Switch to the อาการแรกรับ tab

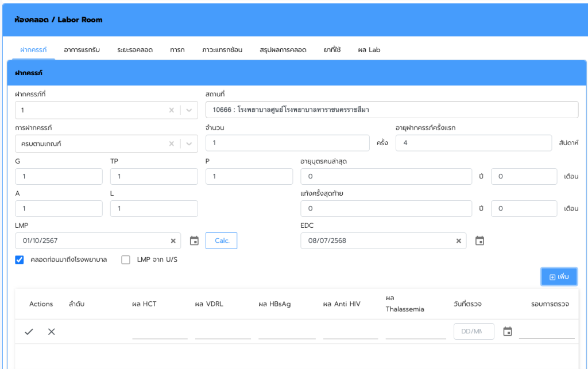(x=82, y=50)
